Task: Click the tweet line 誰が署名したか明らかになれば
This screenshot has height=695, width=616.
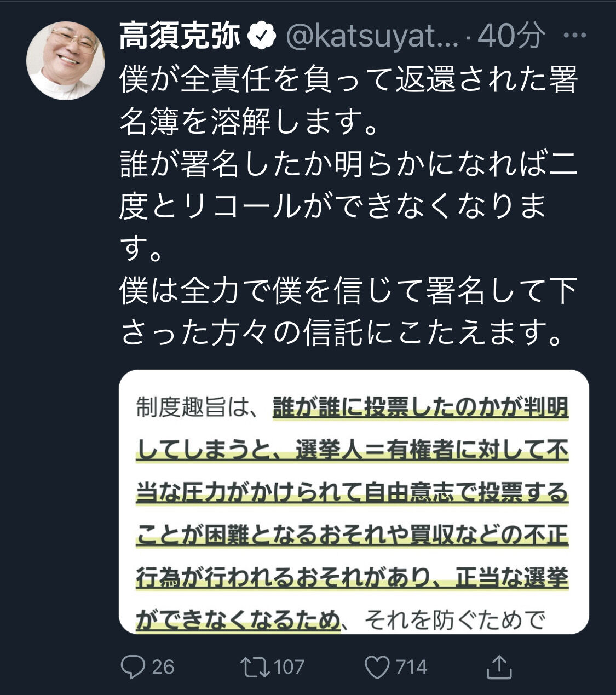Action: tap(349, 164)
